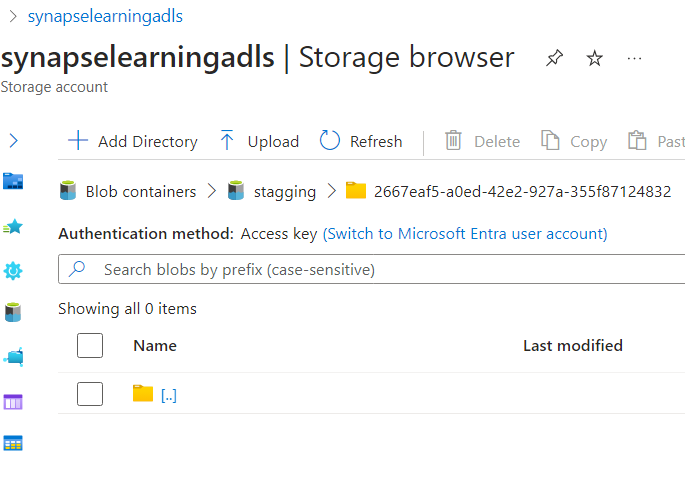Open the parent [..] folder
The image size is (685, 486).
[x=168, y=395]
